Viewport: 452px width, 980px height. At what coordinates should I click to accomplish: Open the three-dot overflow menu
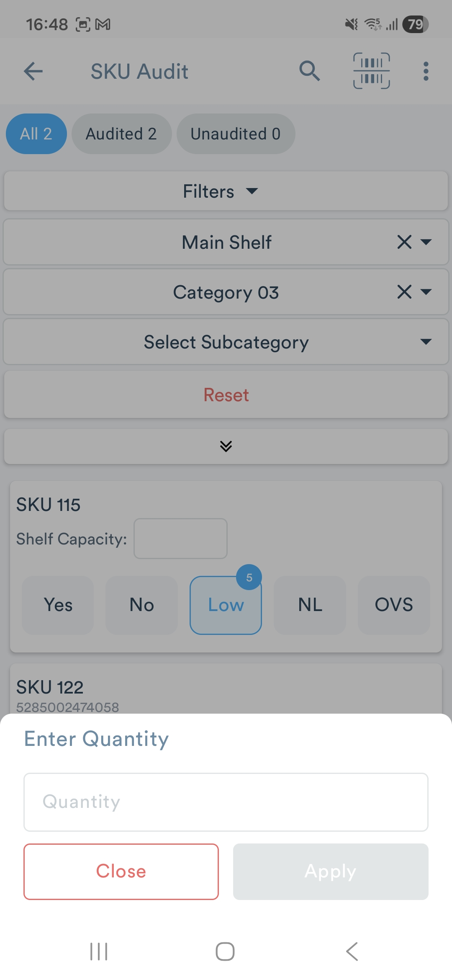(426, 71)
